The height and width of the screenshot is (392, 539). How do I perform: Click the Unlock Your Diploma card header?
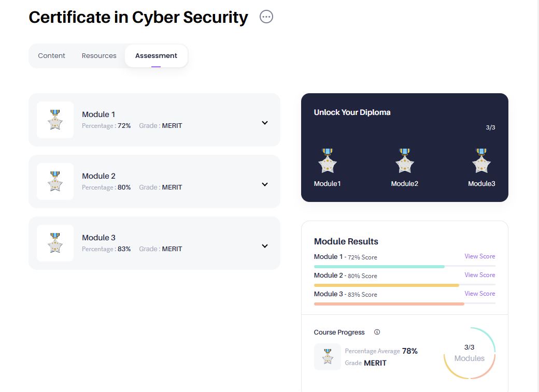[x=352, y=112]
